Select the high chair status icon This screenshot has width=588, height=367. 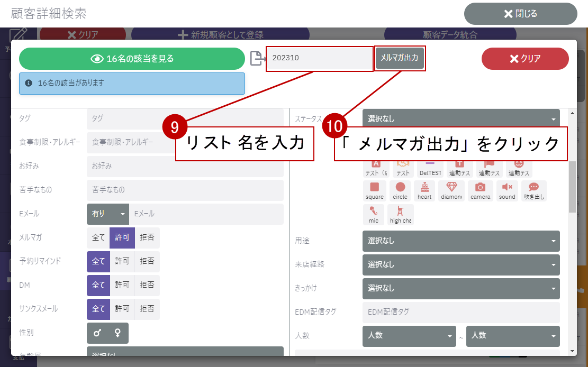tap(400, 214)
